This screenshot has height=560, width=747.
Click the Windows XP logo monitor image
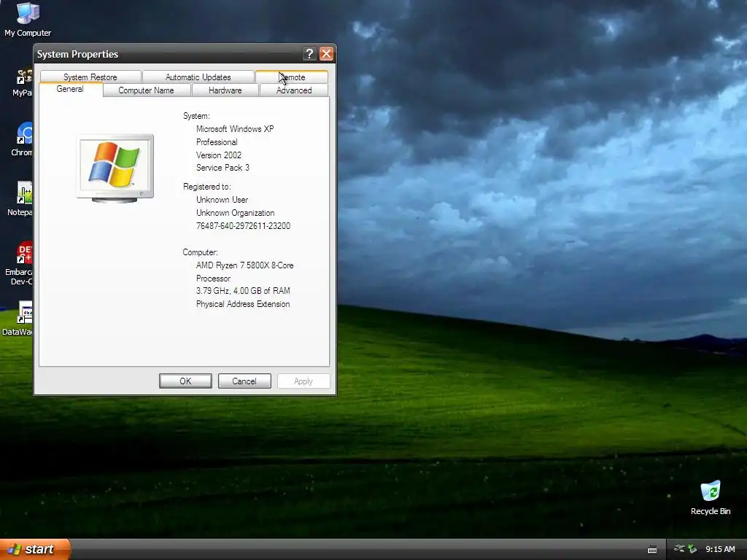(x=115, y=168)
